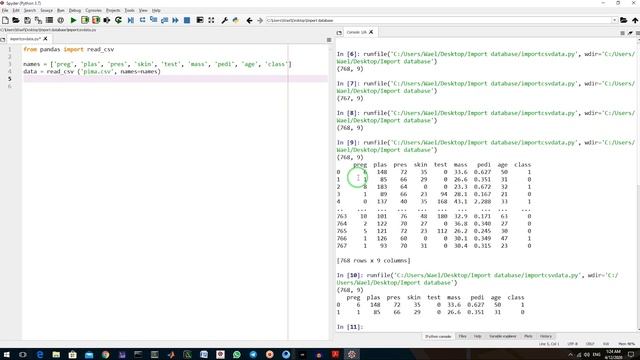
Task: Open the editor pane options menu
Action: pyautogui.click(x=329, y=40)
